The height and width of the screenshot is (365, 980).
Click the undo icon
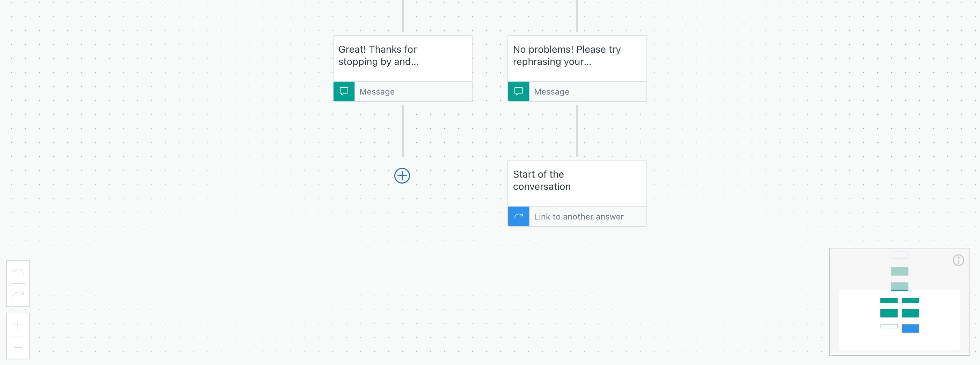tap(17, 271)
